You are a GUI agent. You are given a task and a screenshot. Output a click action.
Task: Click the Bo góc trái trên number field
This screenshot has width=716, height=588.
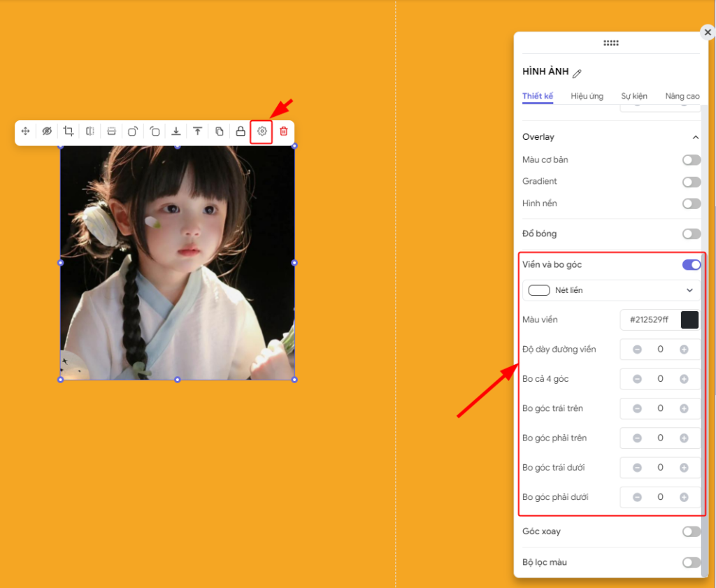pos(660,408)
